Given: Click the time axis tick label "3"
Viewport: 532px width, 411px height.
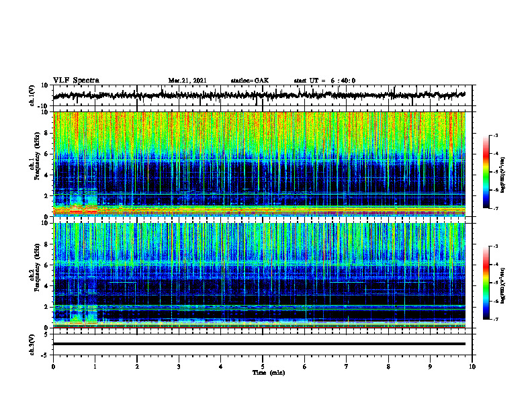Looking at the screenshot, I should [x=179, y=367].
